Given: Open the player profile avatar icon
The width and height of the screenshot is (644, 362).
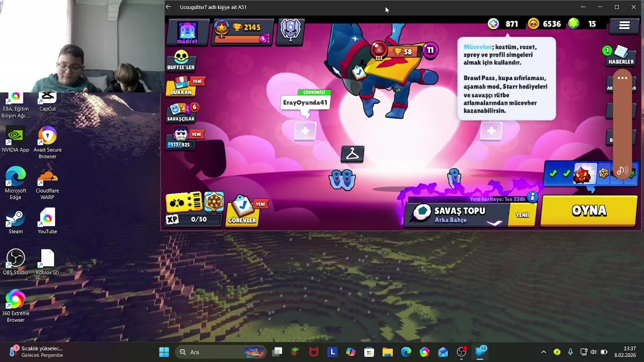Looking at the screenshot, I should tap(187, 32).
